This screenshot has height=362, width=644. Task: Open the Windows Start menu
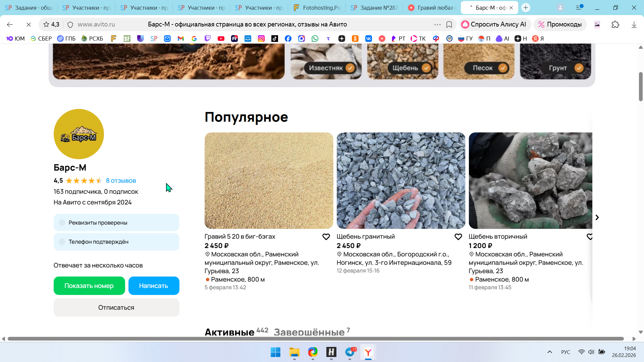[x=275, y=352]
